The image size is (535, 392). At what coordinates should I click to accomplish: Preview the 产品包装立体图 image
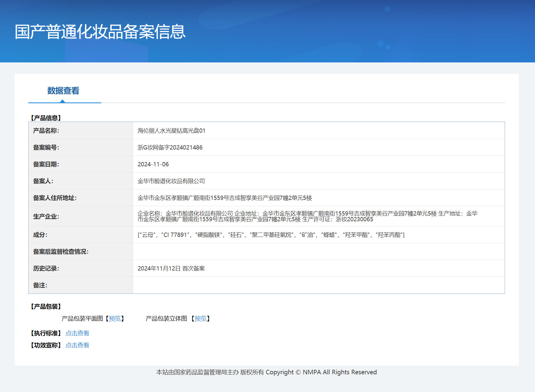(x=201, y=318)
